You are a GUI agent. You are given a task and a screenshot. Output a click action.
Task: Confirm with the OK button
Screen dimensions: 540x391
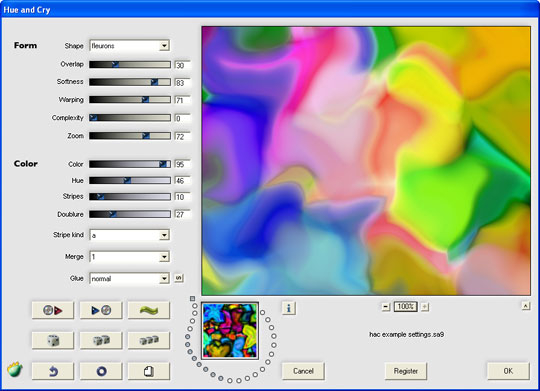click(508, 371)
